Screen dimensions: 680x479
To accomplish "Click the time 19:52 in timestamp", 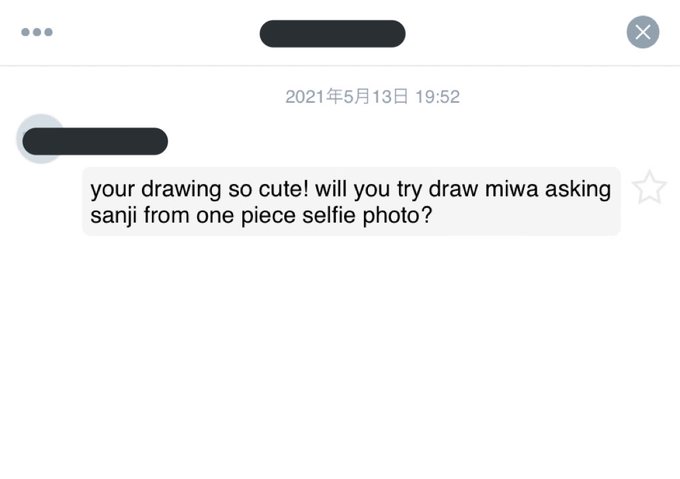I will point(437,97).
